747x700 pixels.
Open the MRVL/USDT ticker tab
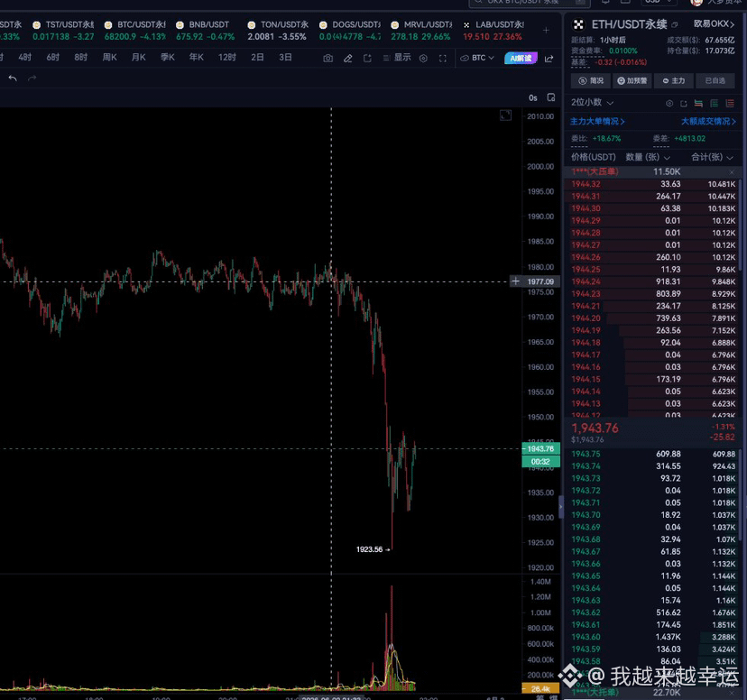click(421, 31)
